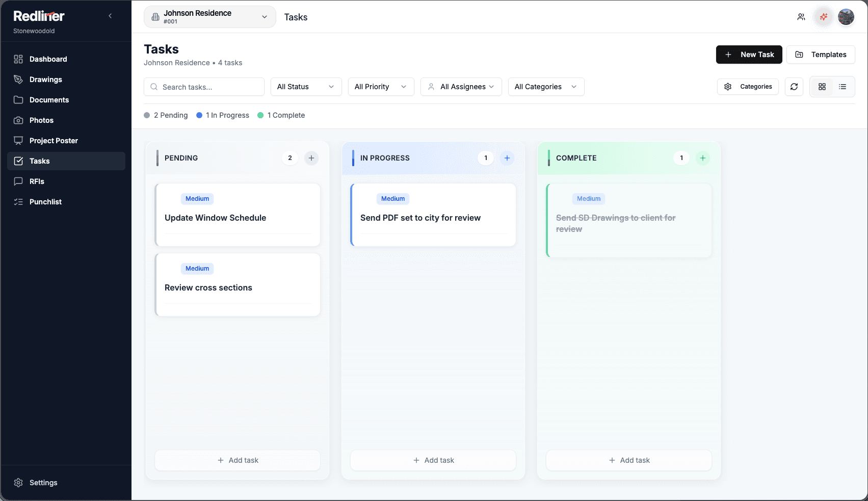The height and width of the screenshot is (501, 868).
Task: Click the team members icon
Action: tap(801, 17)
